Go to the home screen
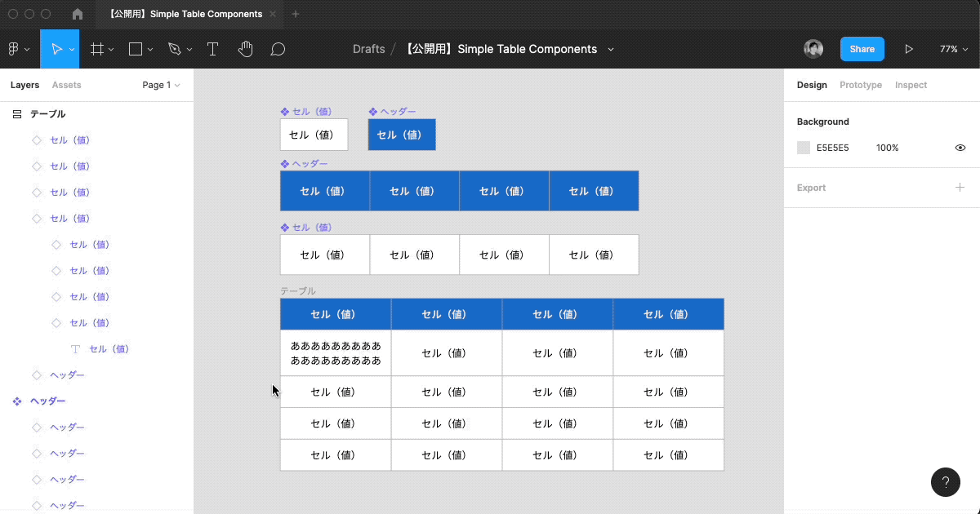980x514 pixels. pyautogui.click(x=78, y=14)
